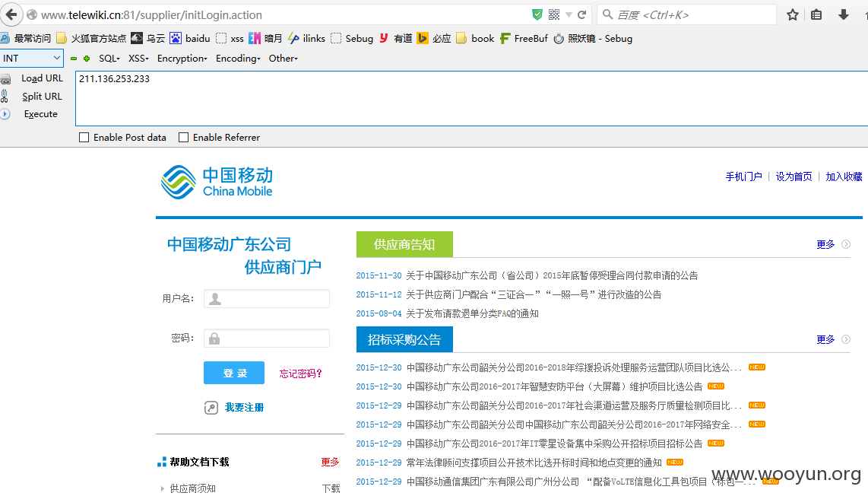Open the Sebug bookmark

[352, 38]
